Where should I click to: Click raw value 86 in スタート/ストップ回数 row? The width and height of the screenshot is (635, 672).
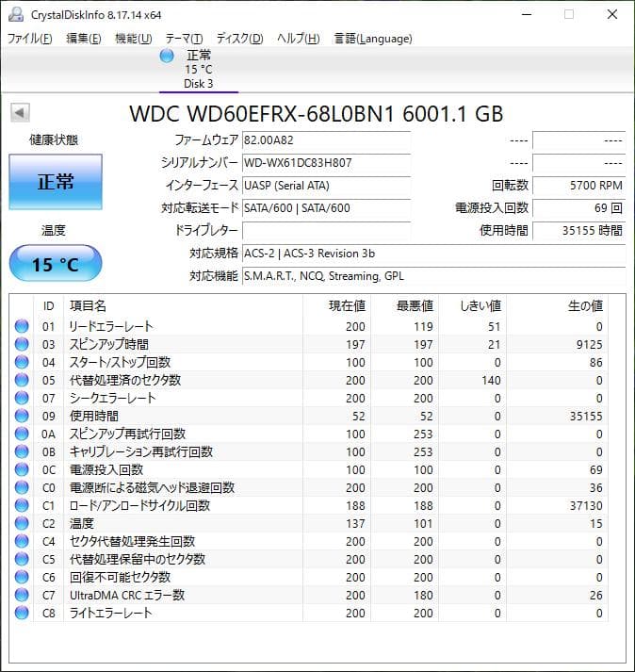coord(596,363)
